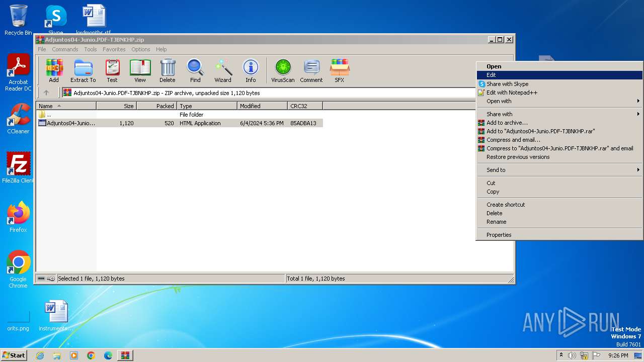Launch CCleaner desktop shortcut

(x=18, y=119)
